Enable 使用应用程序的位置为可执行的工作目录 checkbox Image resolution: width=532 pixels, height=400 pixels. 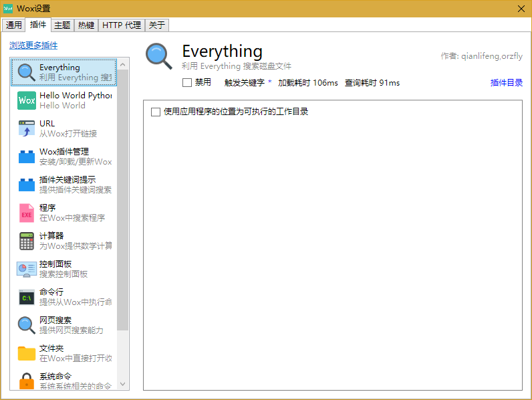point(156,112)
